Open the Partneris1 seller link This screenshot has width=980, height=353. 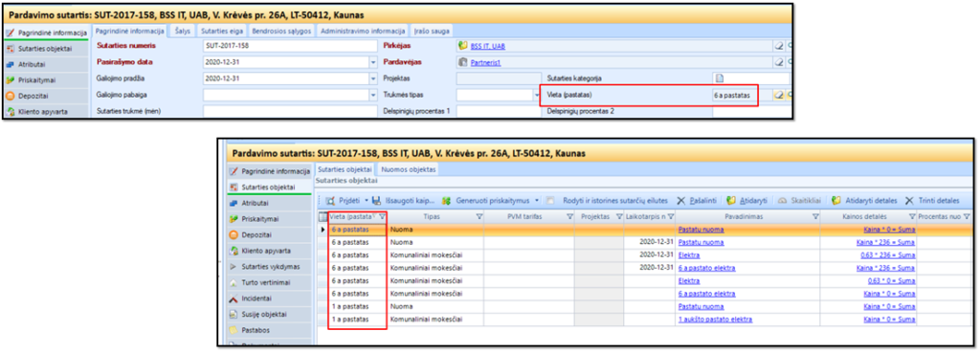(x=486, y=62)
